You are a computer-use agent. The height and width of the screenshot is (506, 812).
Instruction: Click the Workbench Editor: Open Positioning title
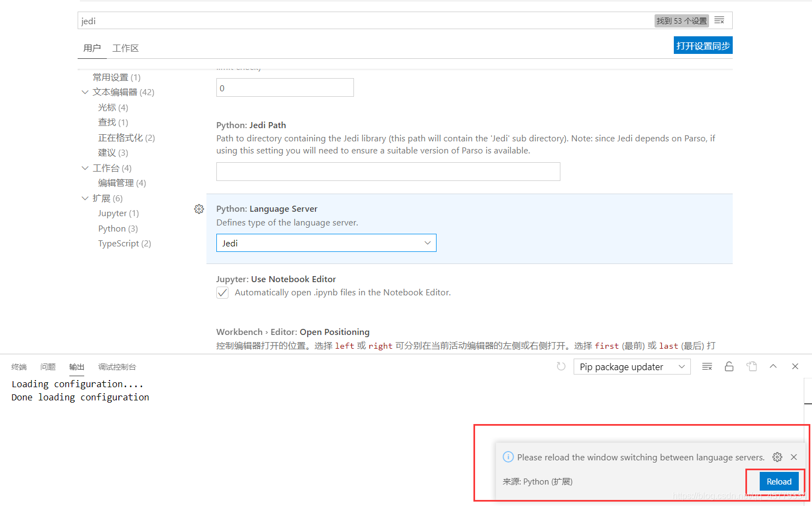click(293, 332)
